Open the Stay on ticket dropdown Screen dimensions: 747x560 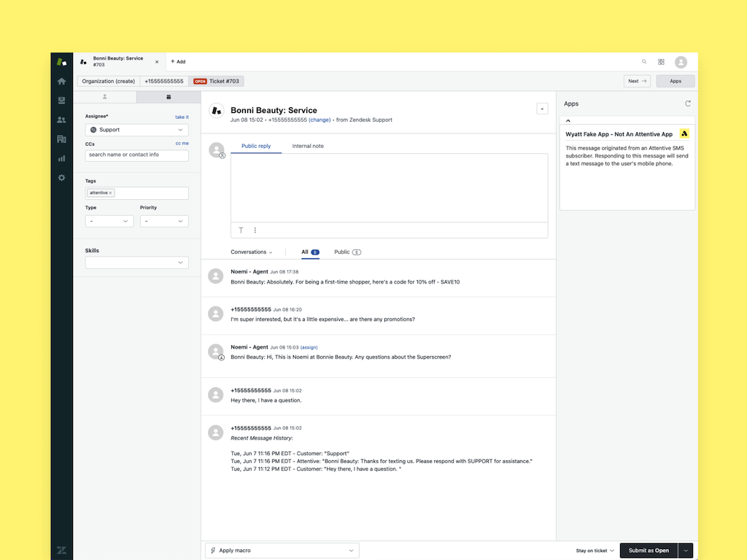[x=595, y=551]
